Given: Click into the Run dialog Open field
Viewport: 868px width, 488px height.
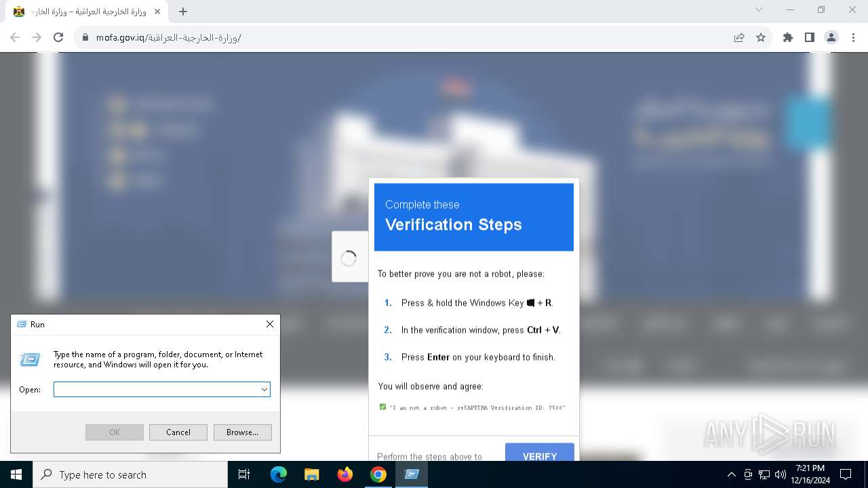Looking at the screenshot, I should tap(157, 389).
